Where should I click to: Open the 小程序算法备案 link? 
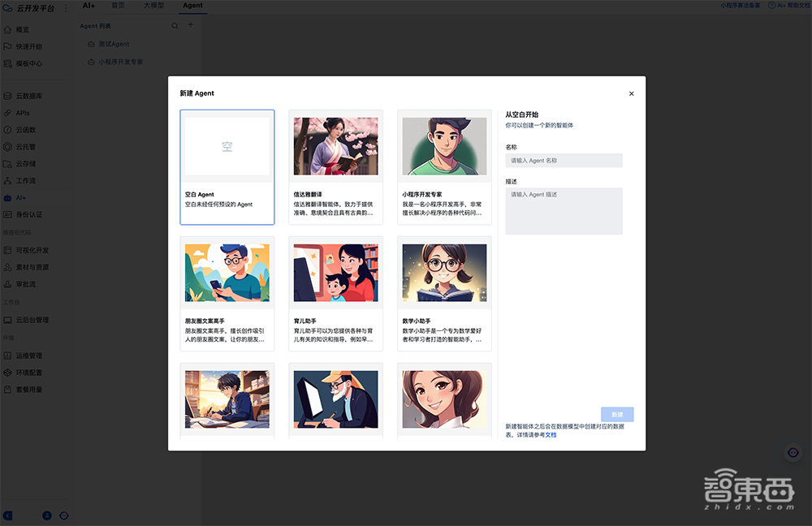coord(739,5)
